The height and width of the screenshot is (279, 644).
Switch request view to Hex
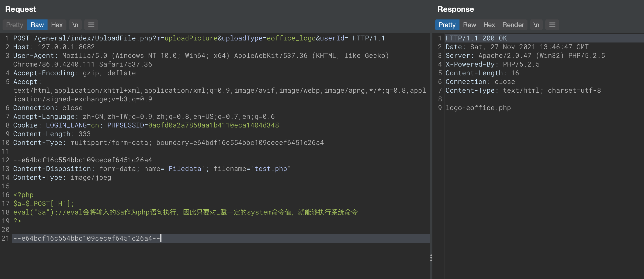point(57,25)
